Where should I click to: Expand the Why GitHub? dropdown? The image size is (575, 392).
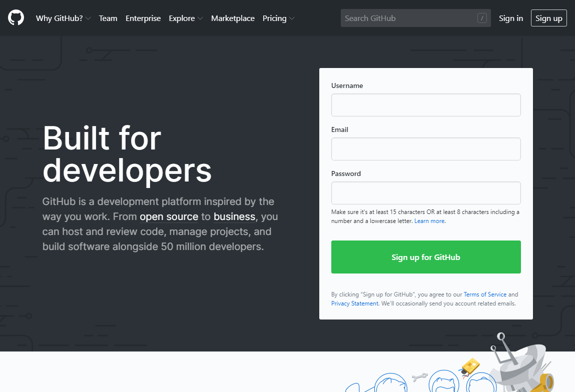coord(63,18)
